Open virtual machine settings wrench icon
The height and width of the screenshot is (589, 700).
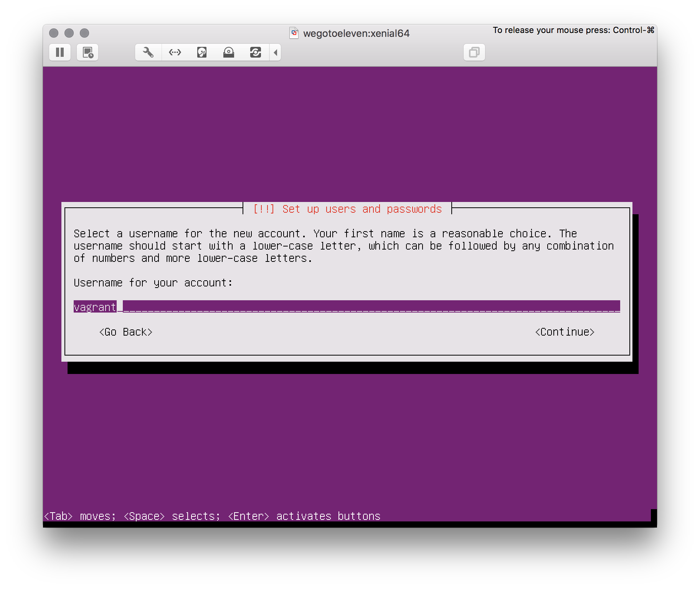[x=148, y=52]
